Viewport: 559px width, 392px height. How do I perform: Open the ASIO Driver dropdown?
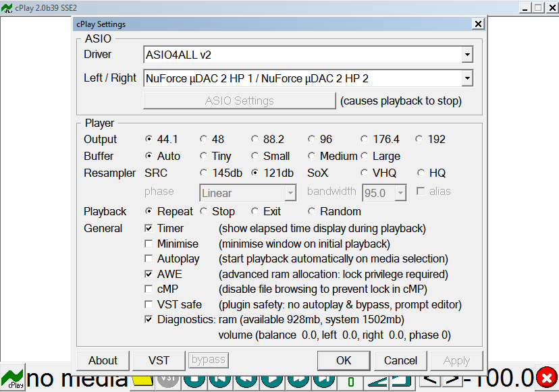tap(467, 55)
